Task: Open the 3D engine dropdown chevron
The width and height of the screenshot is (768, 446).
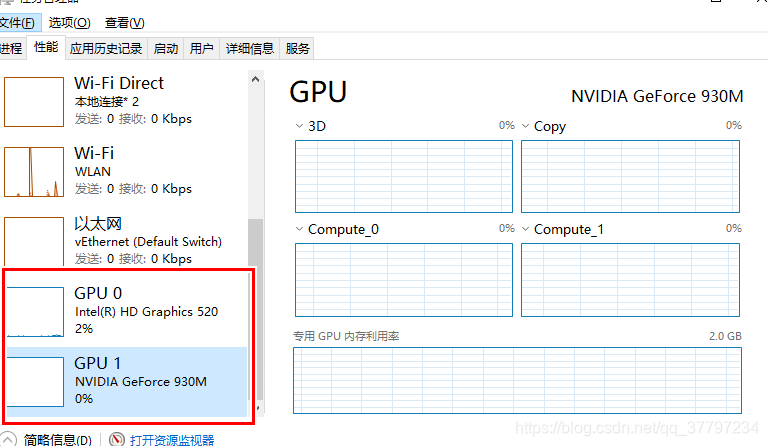Action: click(x=299, y=126)
